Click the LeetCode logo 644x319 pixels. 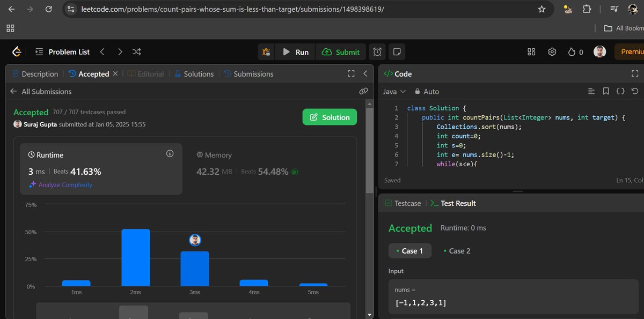(17, 51)
